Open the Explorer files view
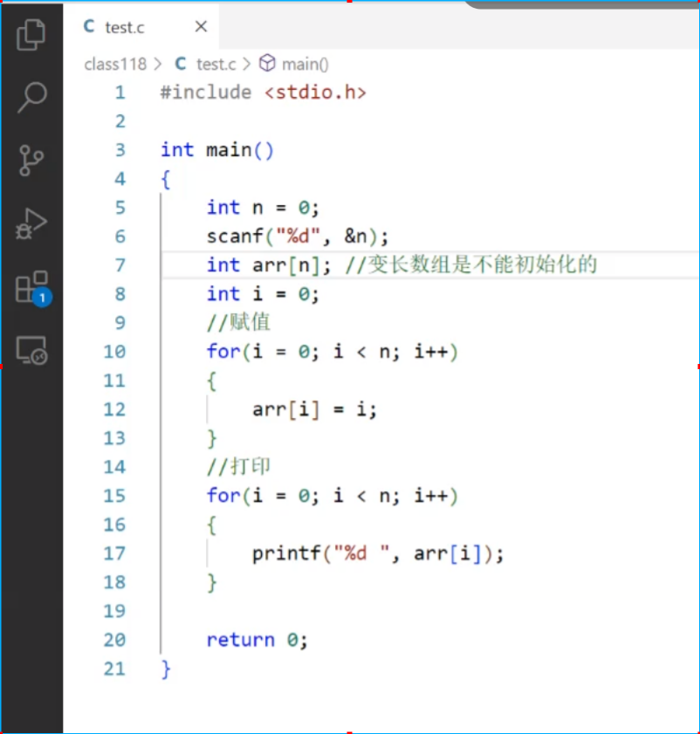The height and width of the screenshot is (734, 700). [x=31, y=34]
